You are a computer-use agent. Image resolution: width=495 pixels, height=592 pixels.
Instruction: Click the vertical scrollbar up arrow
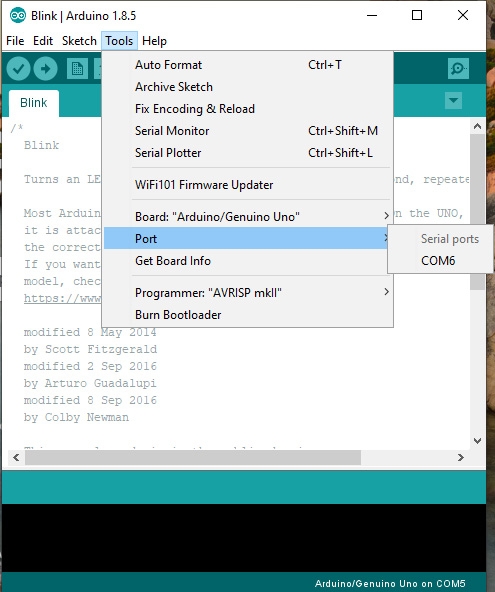pos(478,126)
